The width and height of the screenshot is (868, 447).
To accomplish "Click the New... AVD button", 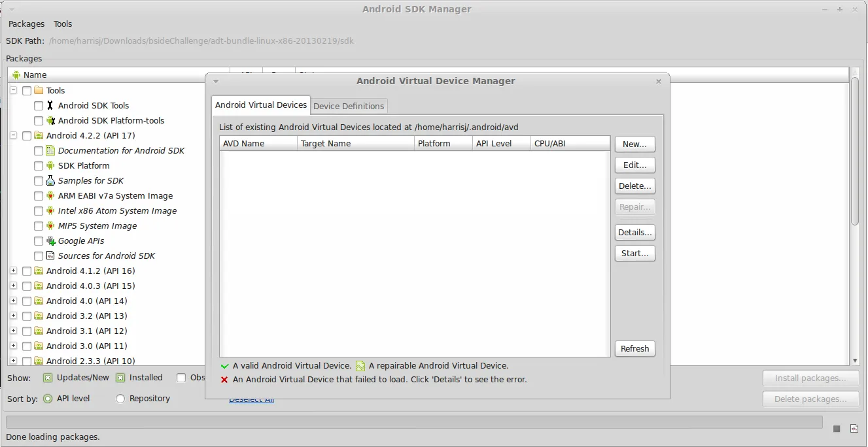I will click(634, 144).
